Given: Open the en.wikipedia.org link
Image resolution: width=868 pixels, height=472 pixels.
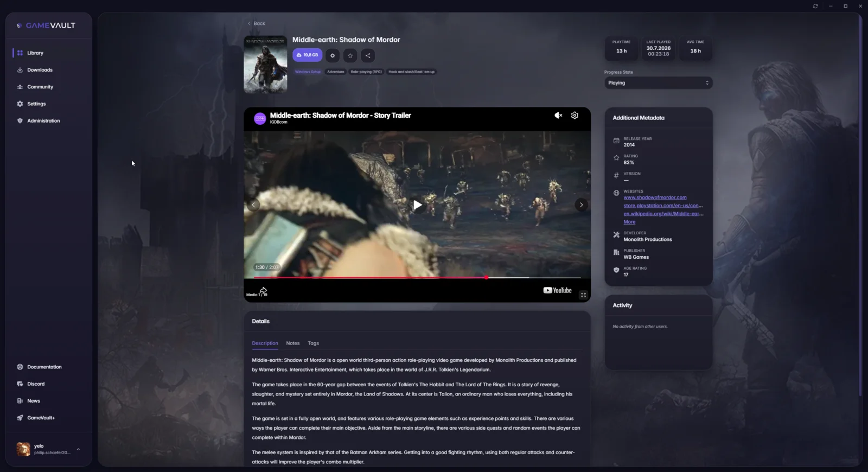Looking at the screenshot, I should coord(663,214).
